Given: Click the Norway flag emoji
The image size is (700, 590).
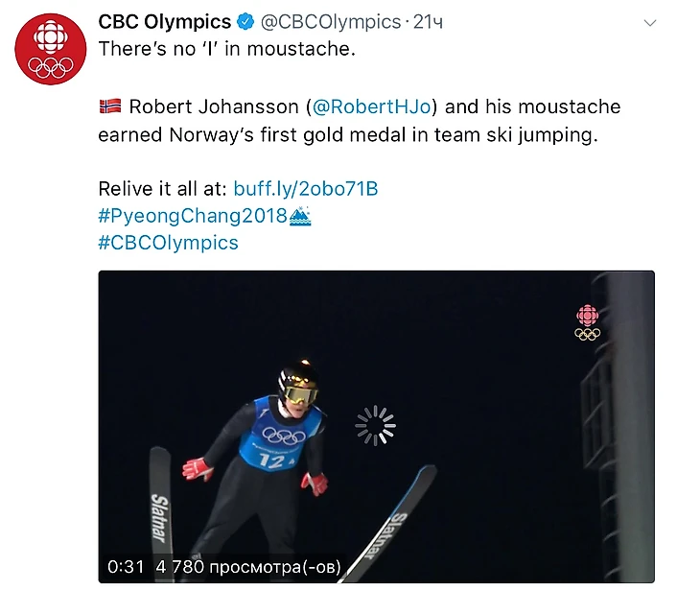Looking at the screenshot, I should pyautogui.click(x=110, y=106).
